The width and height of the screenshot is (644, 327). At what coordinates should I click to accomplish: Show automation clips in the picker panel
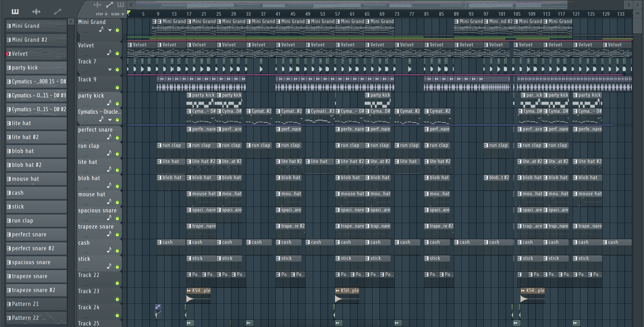(x=57, y=12)
